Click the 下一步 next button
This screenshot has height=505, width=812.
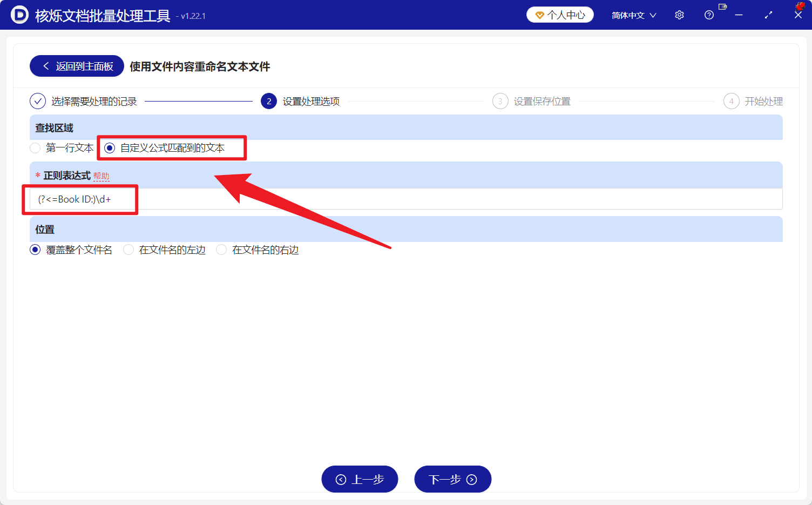[452, 479]
